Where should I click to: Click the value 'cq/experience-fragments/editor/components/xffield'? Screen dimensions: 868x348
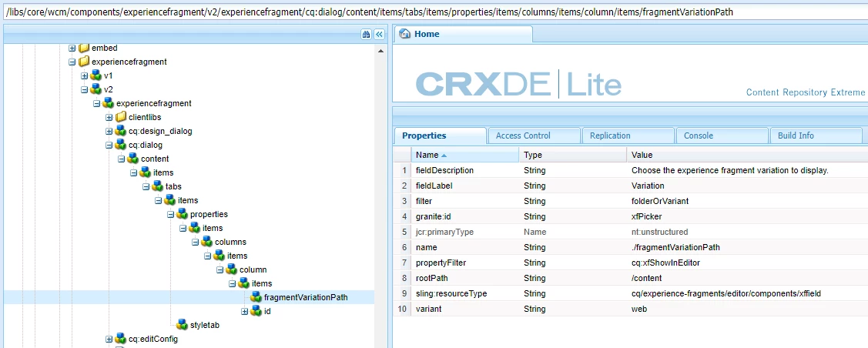coord(726,294)
